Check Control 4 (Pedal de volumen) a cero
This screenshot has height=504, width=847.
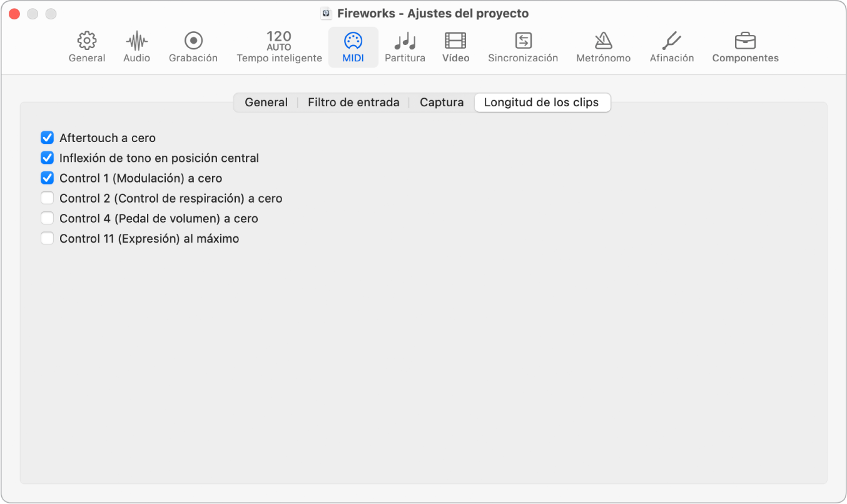tap(48, 218)
